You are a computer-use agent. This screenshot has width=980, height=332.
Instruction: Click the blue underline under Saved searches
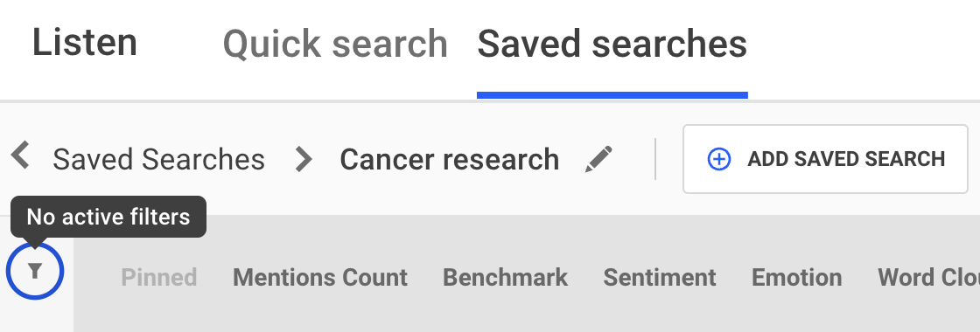pyautogui.click(x=612, y=95)
